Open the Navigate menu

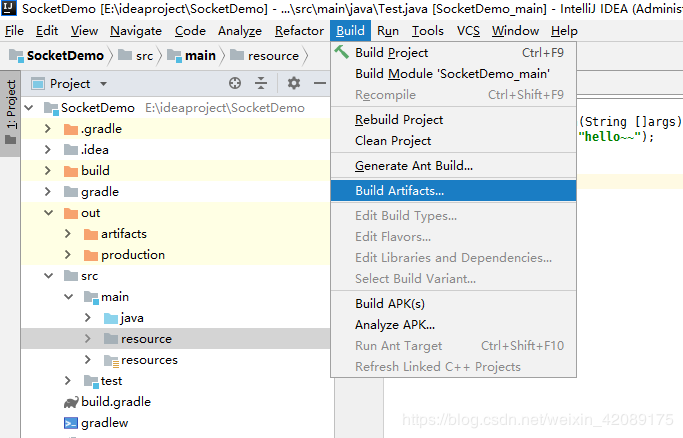point(136,31)
